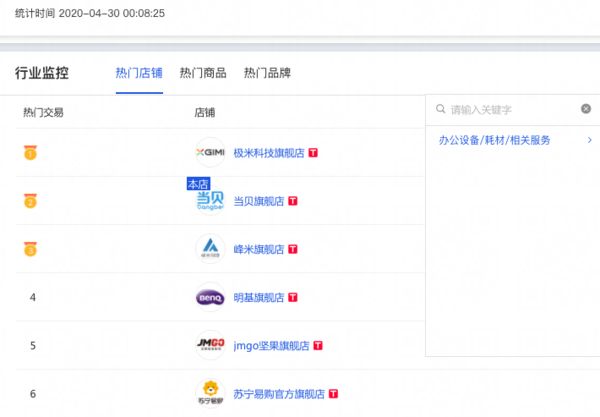
Task: Select the 办公设备/耗材/相关服务 category
Action: (x=494, y=141)
